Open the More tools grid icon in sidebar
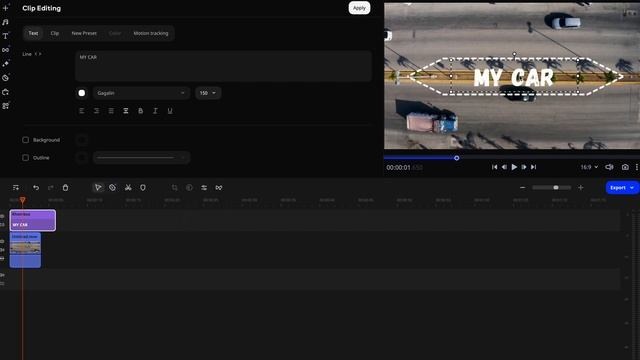The width and height of the screenshot is (640, 360). coord(5,106)
